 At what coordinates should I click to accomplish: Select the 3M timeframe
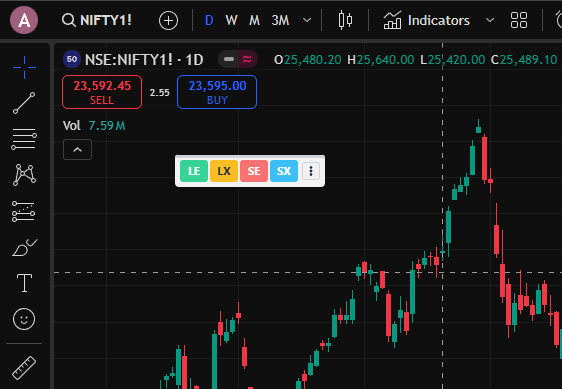tap(280, 20)
